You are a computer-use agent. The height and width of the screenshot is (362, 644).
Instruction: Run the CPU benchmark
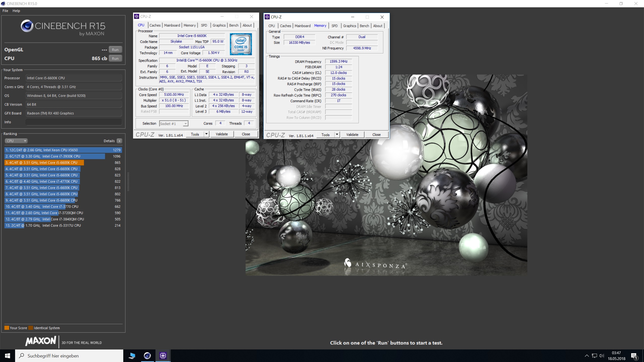tap(115, 58)
